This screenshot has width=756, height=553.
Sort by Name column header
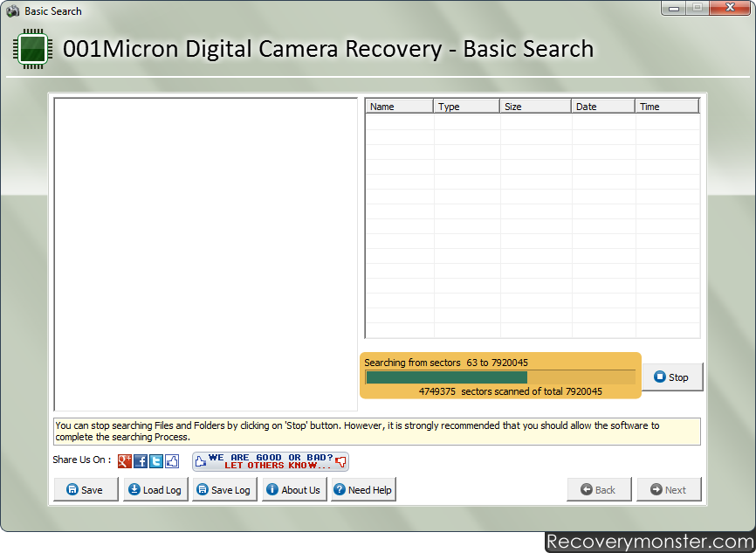click(x=400, y=107)
